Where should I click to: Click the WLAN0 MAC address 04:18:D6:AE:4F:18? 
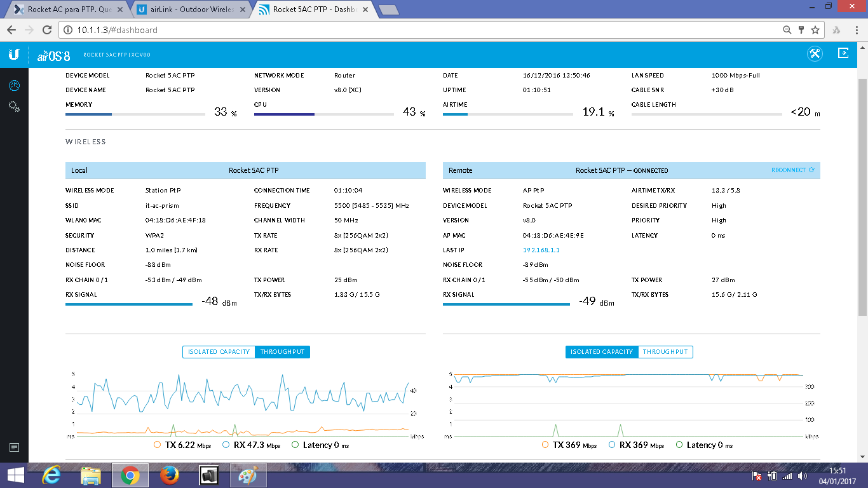[175, 220]
